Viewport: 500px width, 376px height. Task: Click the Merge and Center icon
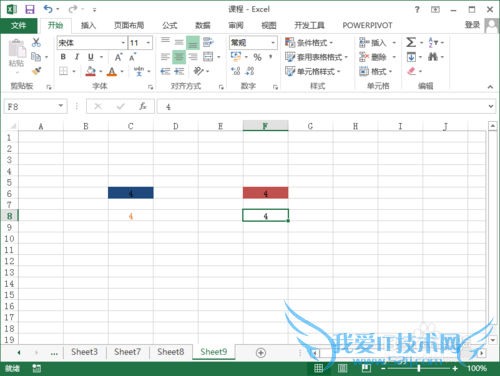pyautogui.click(x=208, y=57)
